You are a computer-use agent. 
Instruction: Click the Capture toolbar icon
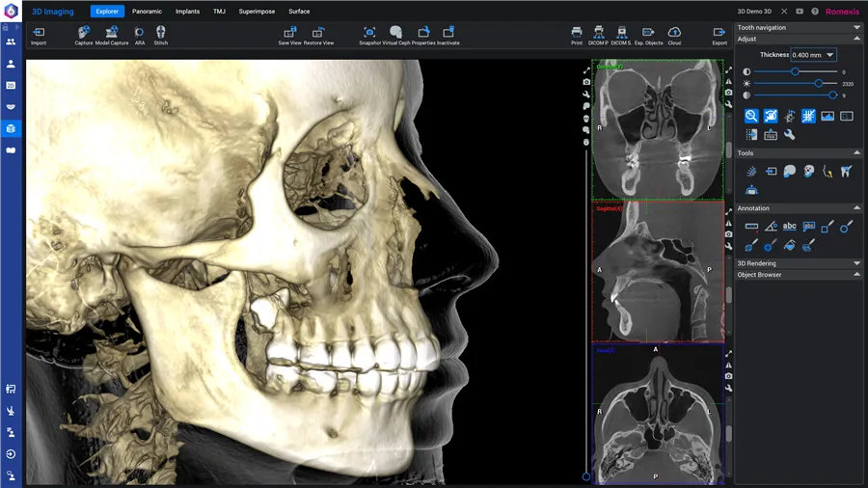pyautogui.click(x=84, y=34)
